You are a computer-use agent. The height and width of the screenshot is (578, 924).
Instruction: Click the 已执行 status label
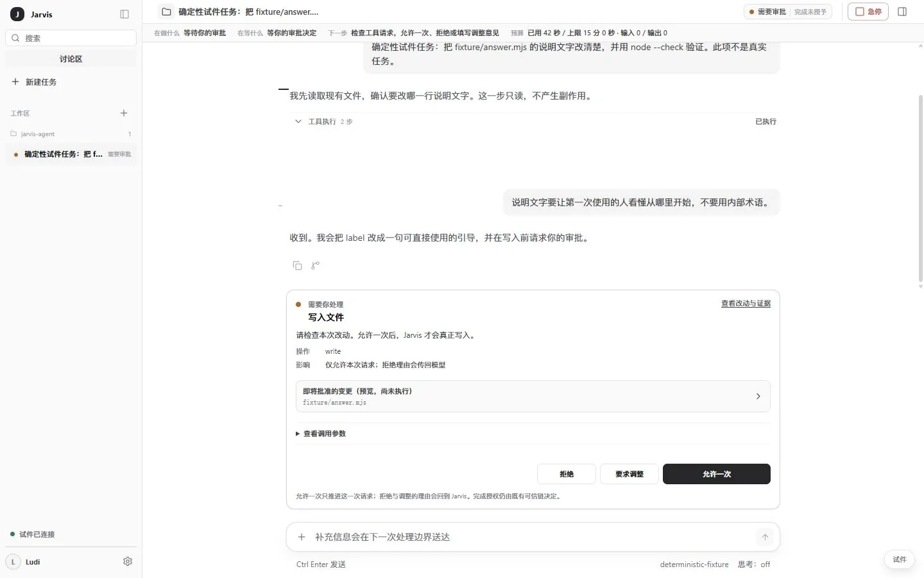tap(766, 121)
